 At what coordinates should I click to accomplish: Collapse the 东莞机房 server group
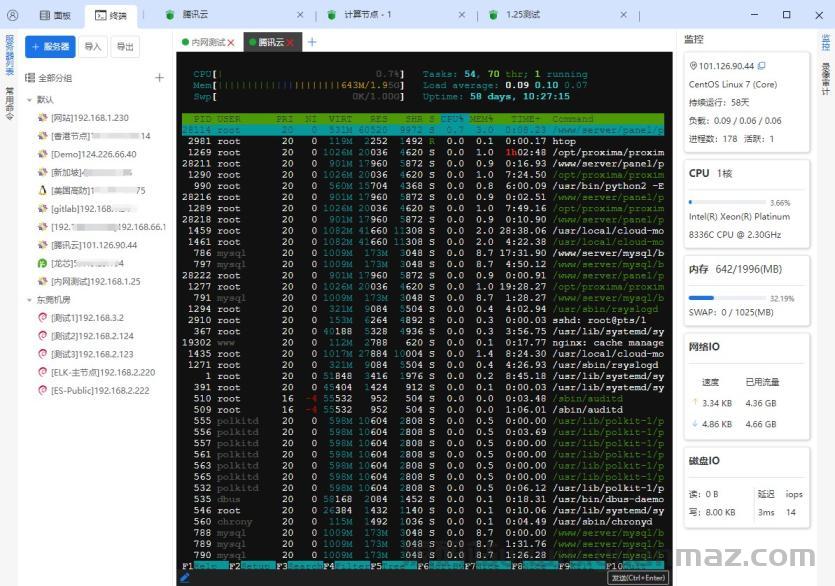point(29,300)
